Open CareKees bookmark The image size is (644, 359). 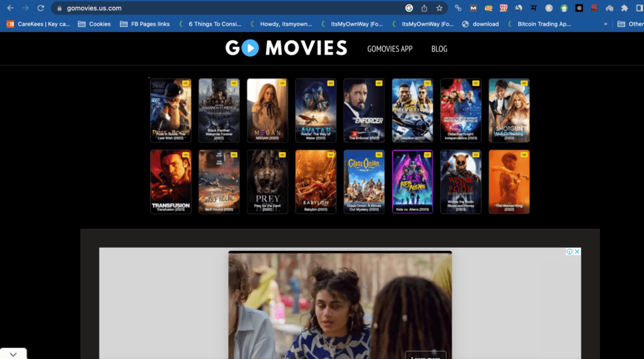(38, 24)
